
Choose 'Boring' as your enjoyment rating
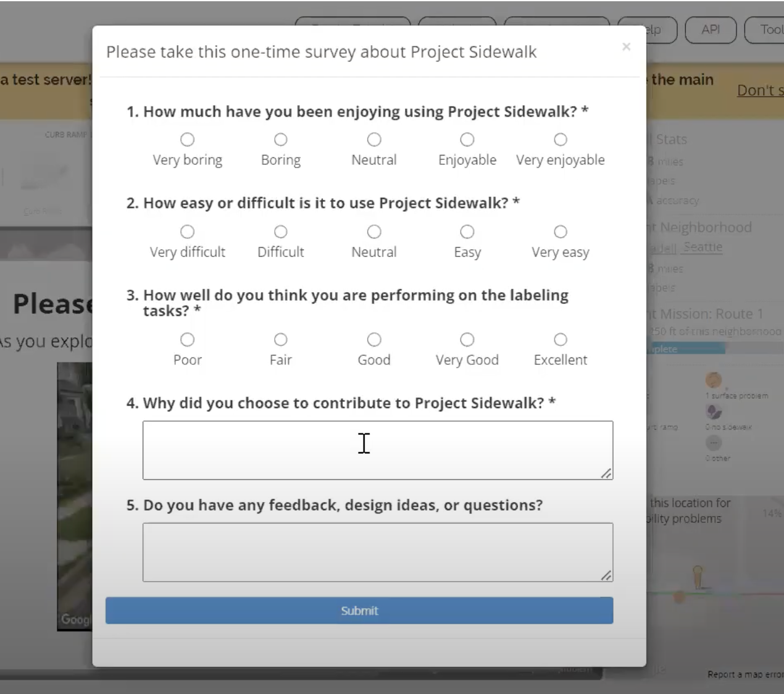click(281, 140)
